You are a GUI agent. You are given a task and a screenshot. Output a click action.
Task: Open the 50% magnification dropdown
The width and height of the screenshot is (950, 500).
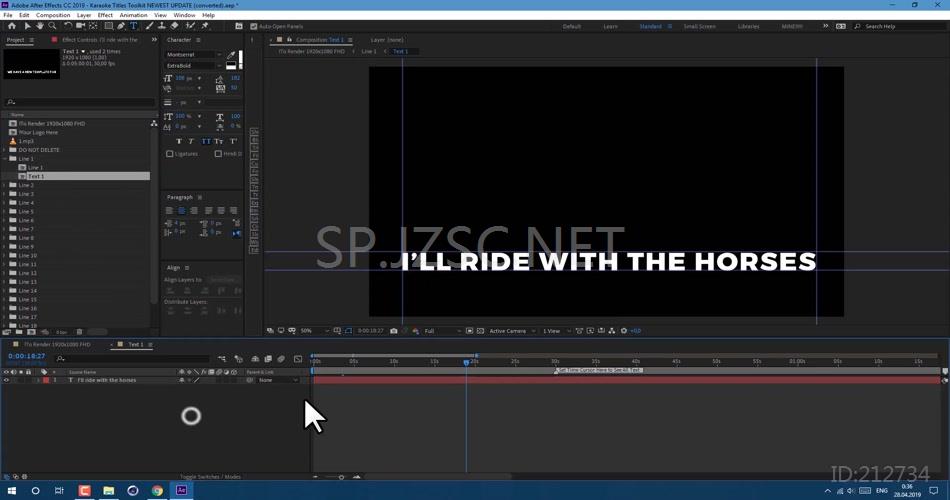click(x=315, y=331)
